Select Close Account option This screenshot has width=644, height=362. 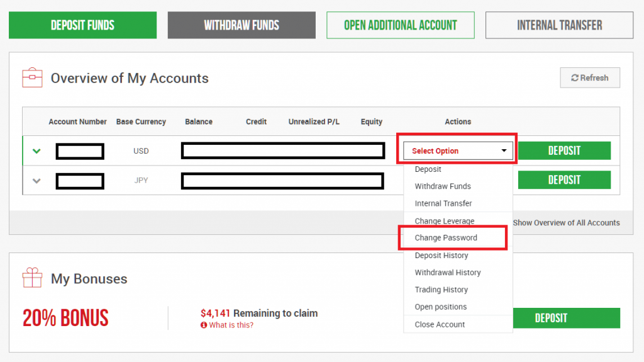(x=440, y=325)
